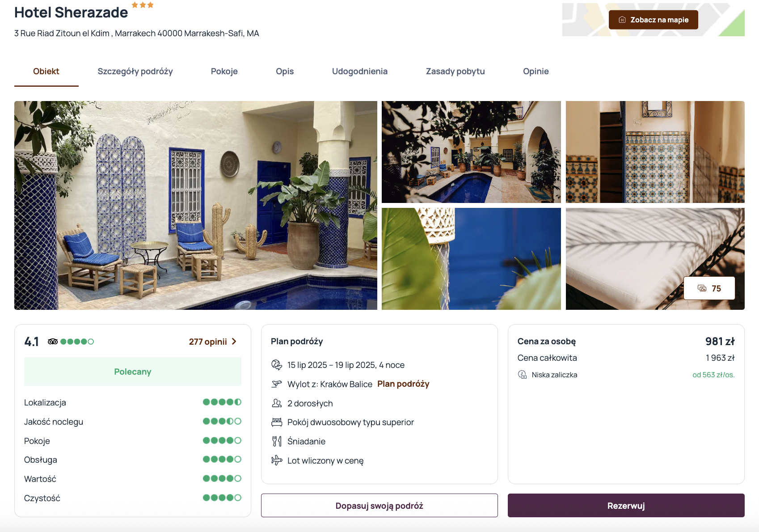Click the departure plane icon near Kraków Balice
The width and height of the screenshot is (759, 532).
(277, 384)
